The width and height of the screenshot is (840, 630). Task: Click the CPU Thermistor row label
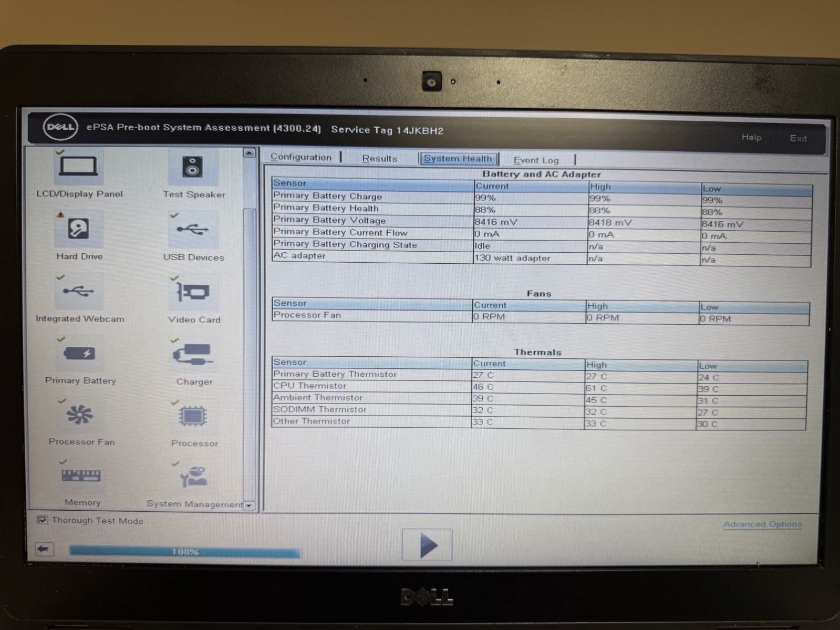309,386
